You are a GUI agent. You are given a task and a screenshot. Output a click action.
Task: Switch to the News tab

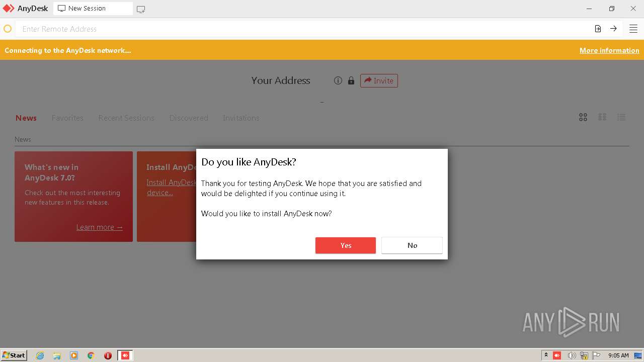click(x=26, y=118)
